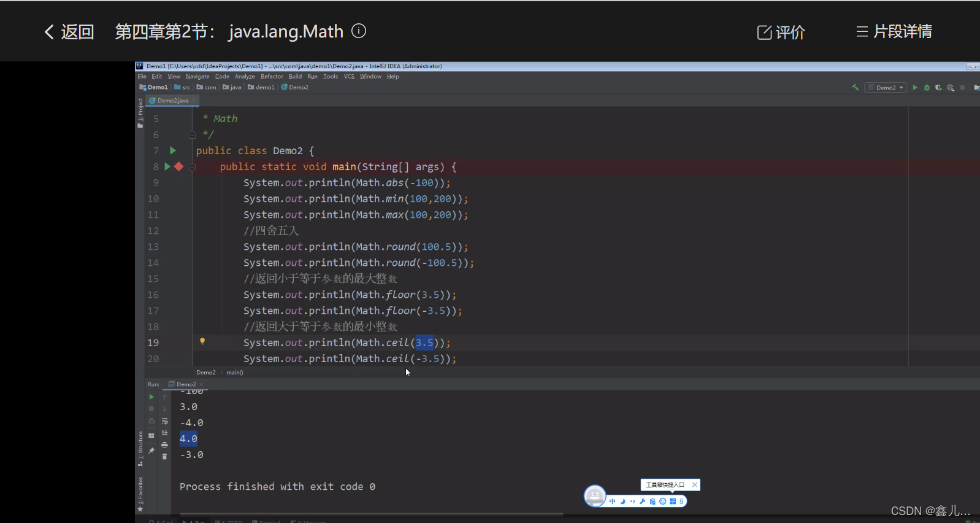Select the src folder breadcrumb
This screenshot has height=523, width=980.
coord(183,87)
